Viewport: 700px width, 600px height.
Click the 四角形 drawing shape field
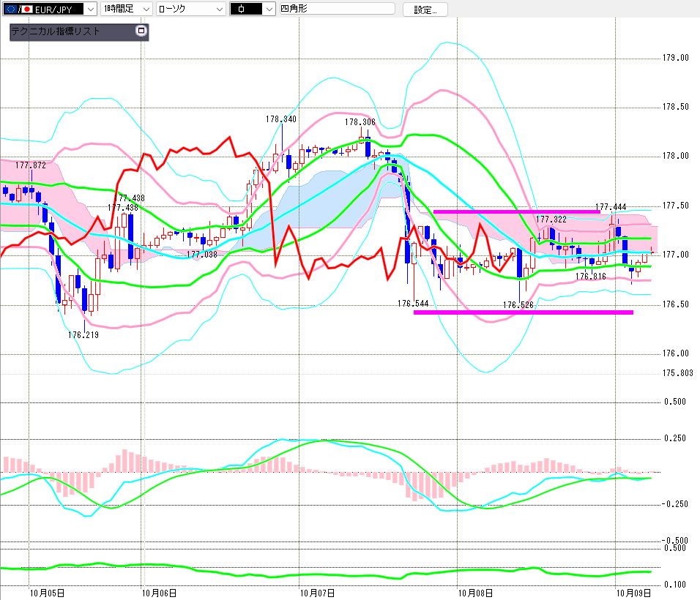(337, 9)
